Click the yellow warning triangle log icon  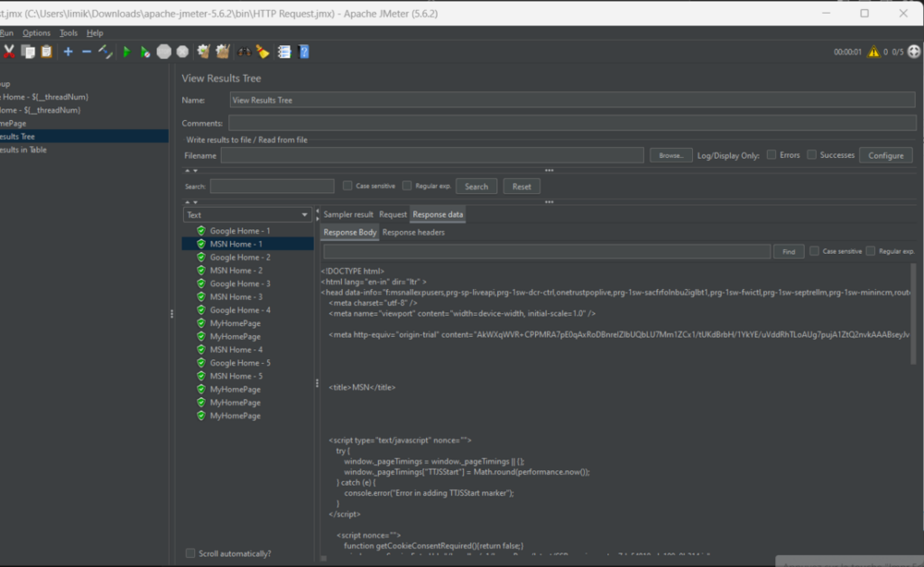pyautogui.click(x=873, y=52)
